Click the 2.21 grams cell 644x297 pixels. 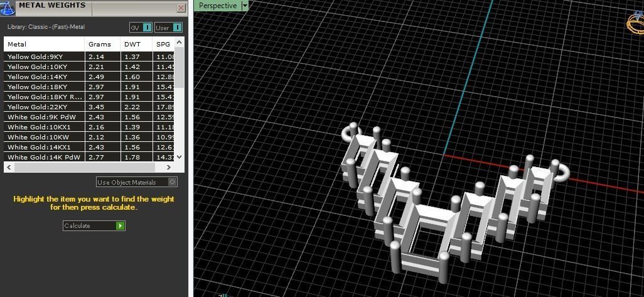[x=103, y=67]
